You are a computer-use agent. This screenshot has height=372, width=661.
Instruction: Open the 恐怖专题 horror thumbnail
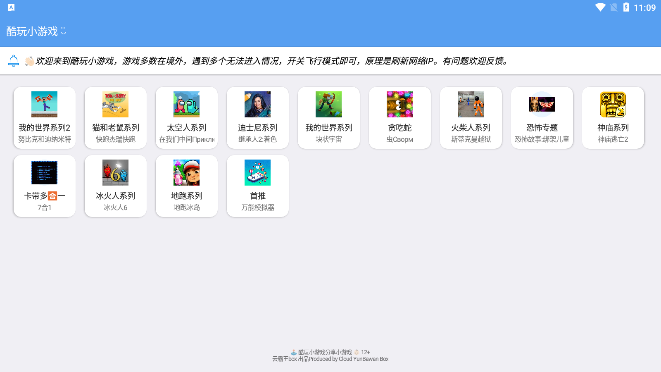tap(542, 104)
